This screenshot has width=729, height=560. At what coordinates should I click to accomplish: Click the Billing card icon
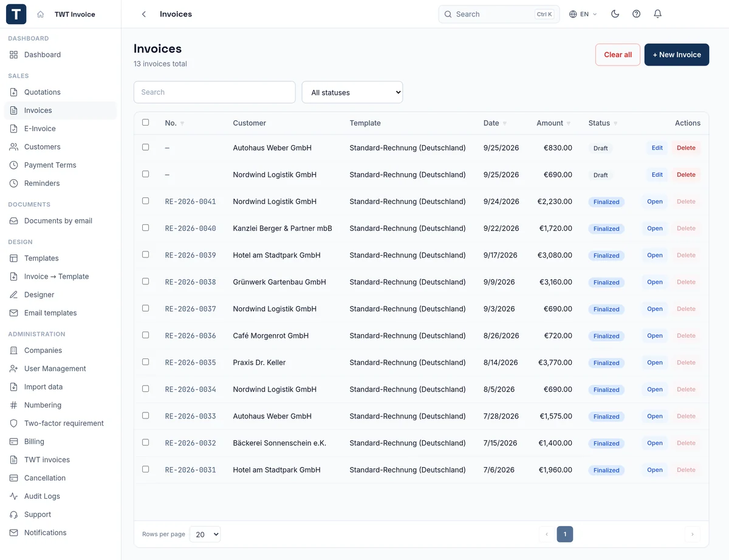(x=14, y=442)
